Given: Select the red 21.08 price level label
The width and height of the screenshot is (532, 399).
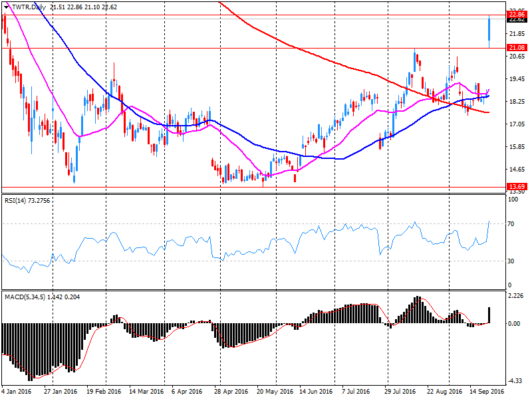Looking at the screenshot, I should click(517, 48).
